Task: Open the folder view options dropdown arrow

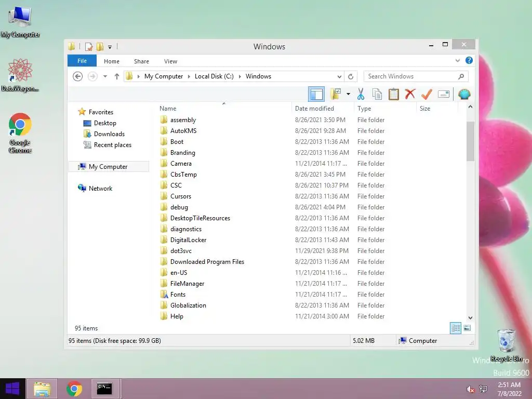Action: [x=348, y=94]
